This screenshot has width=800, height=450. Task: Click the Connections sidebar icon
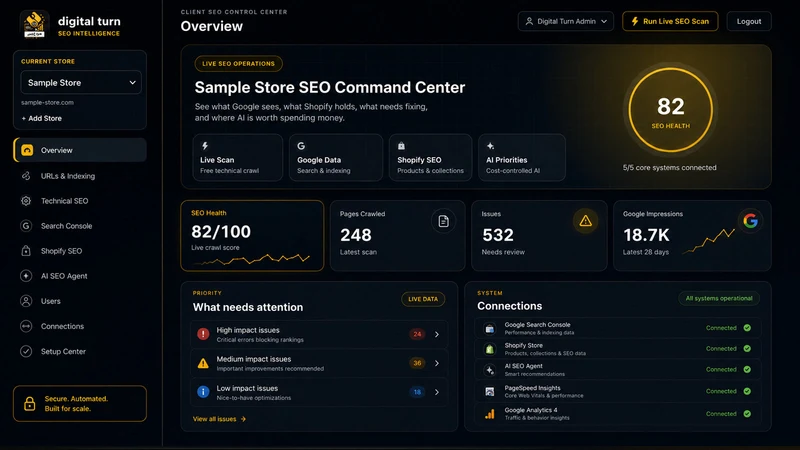26,326
